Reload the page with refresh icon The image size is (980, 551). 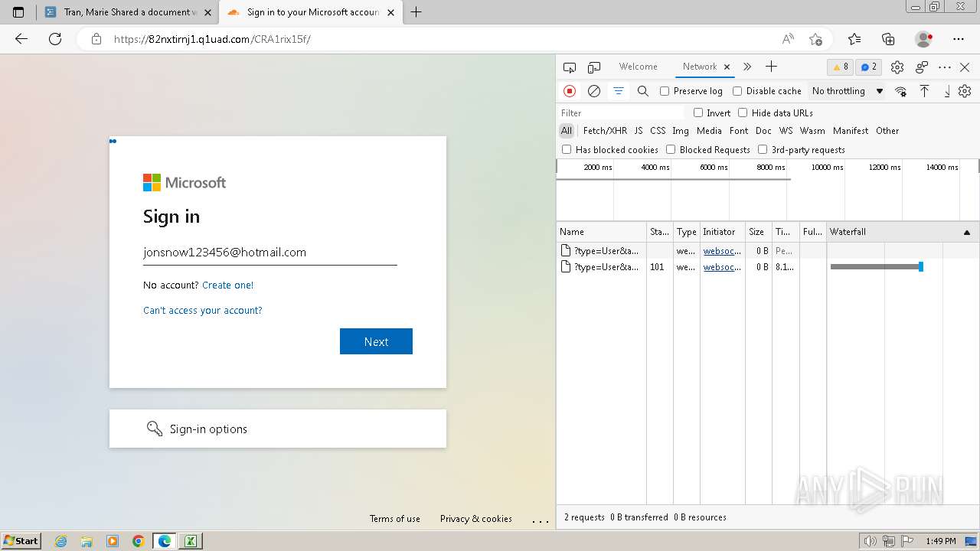pos(55,39)
